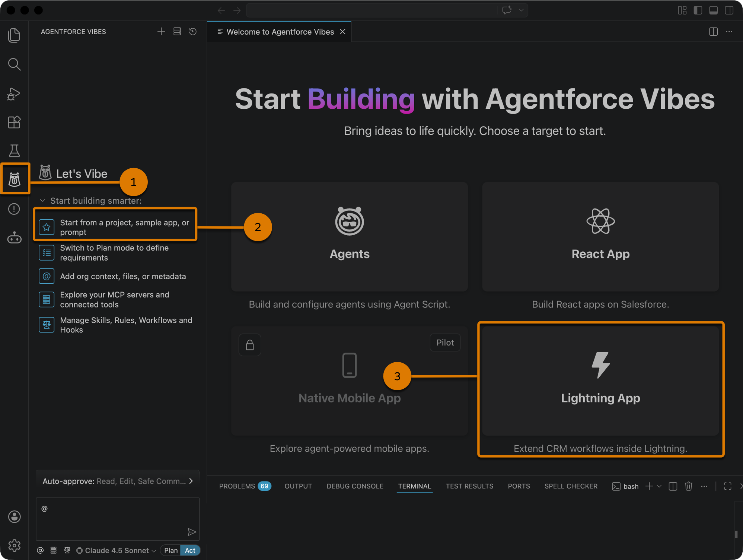Screen dimensions: 743x560
Task: Open the Accounts icon in activity bar
Action: pyautogui.click(x=14, y=516)
